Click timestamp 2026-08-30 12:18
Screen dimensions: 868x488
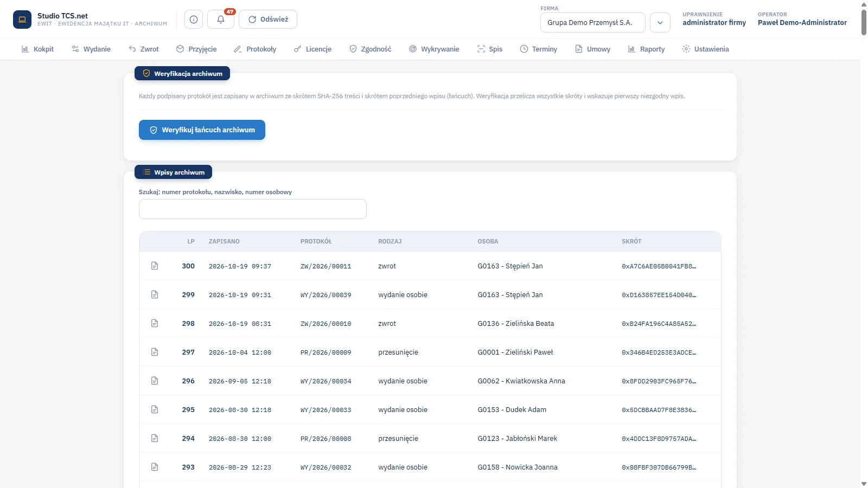click(240, 410)
